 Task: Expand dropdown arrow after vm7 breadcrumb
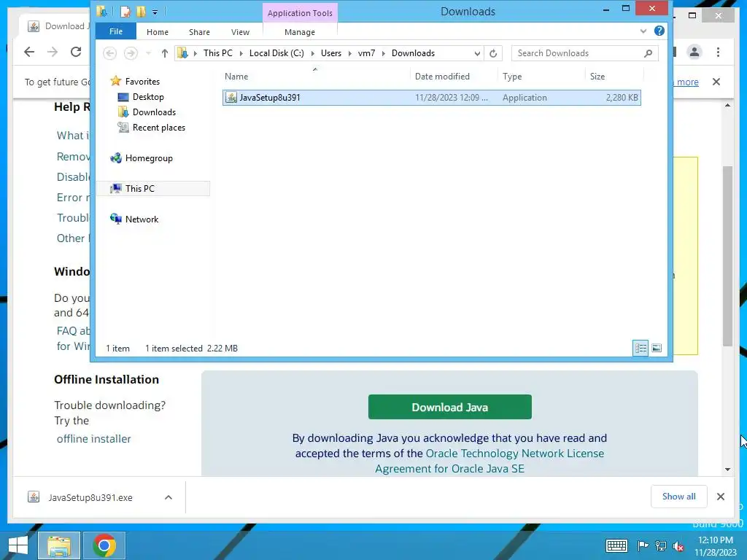(384, 53)
